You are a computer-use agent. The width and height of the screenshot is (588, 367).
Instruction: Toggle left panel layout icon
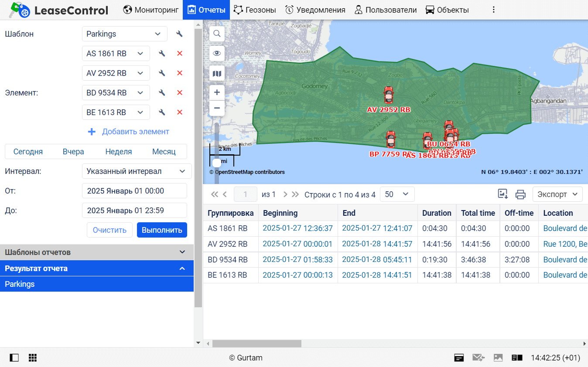(x=14, y=358)
